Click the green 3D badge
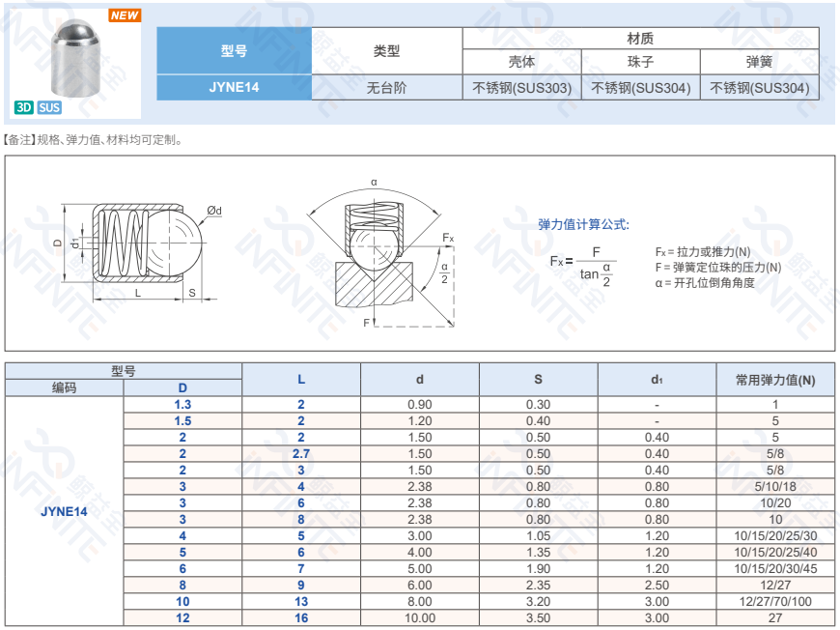This screenshot has width=840, height=630. pos(24,107)
